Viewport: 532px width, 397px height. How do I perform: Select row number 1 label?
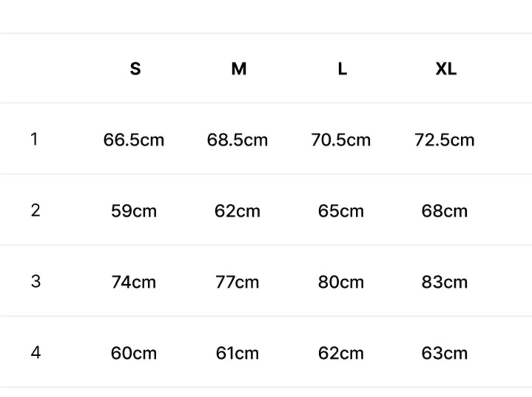point(34,139)
